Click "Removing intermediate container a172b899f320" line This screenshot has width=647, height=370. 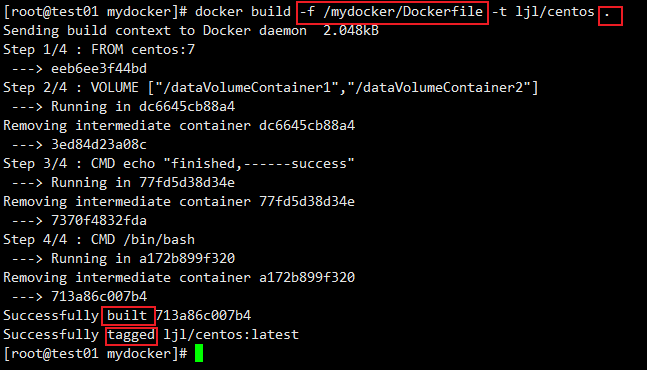179,278
